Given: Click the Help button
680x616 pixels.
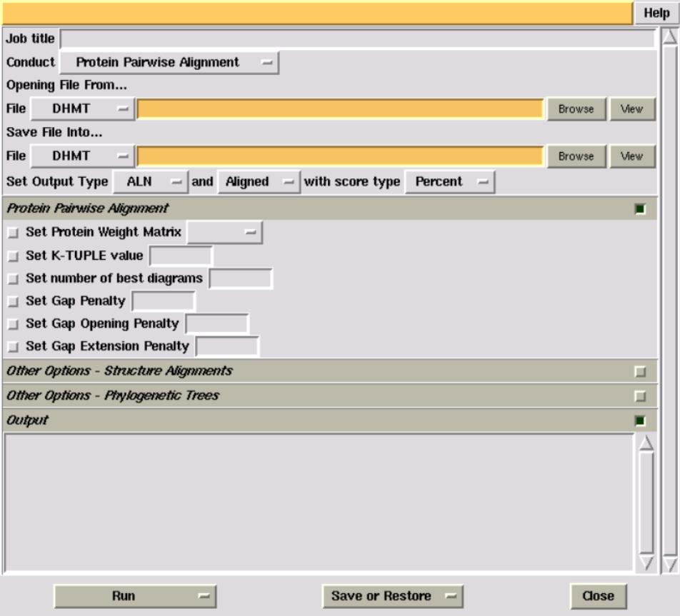Looking at the screenshot, I should [x=656, y=13].
